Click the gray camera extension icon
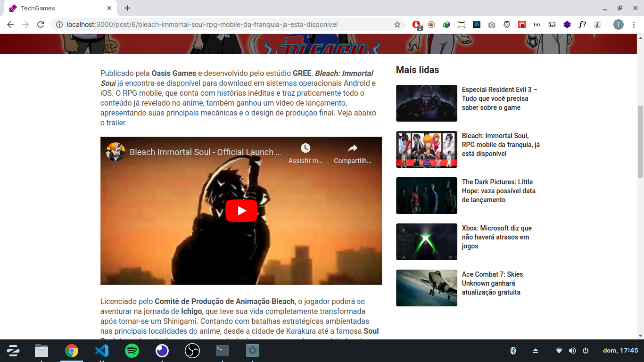 492,25
